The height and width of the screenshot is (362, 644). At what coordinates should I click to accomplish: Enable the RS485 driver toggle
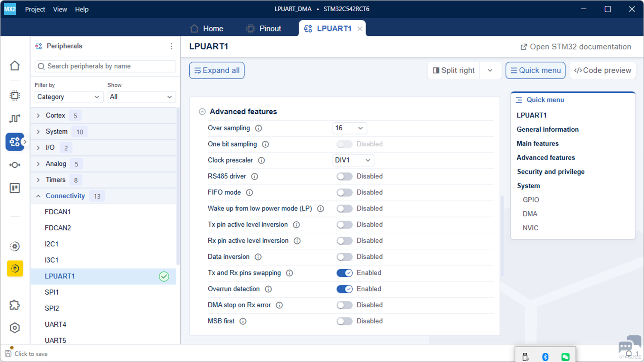pos(345,176)
